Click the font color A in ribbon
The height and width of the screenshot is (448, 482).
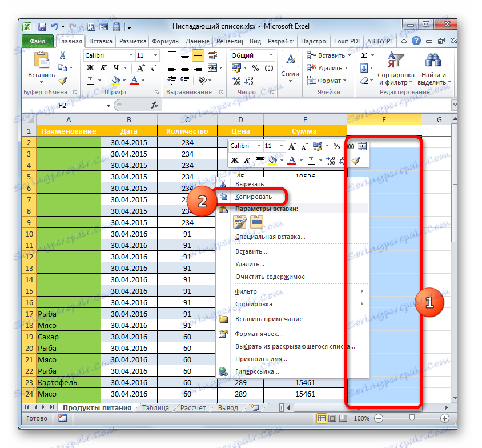pos(134,81)
